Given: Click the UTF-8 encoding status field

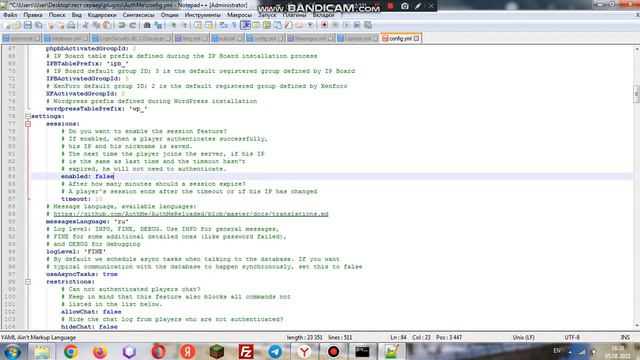Looking at the screenshot, I should (572, 338).
